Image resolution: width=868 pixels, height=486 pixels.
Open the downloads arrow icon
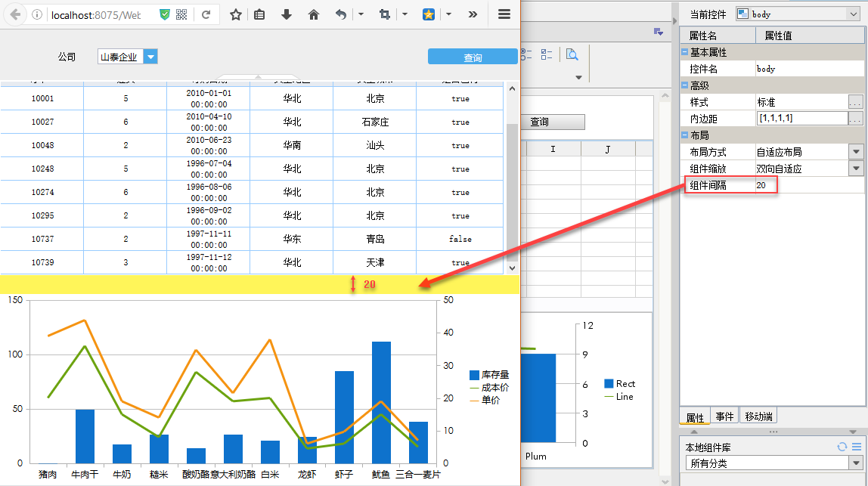(287, 15)
